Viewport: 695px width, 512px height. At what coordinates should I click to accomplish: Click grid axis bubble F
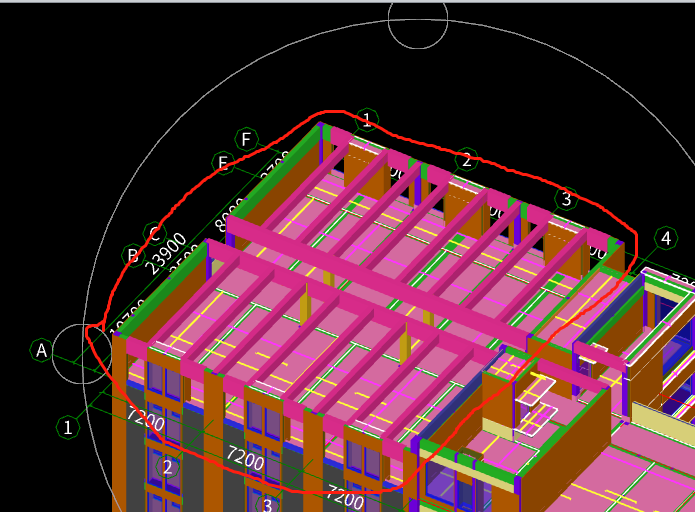tap(246, 140)
